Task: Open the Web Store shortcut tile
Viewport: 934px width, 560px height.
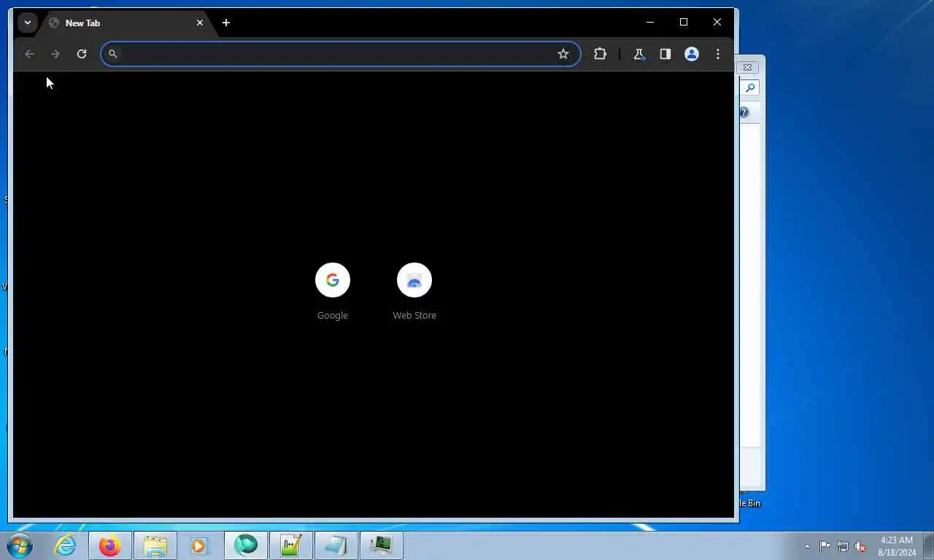Action: pyautogui.click(x=414, y=280)
